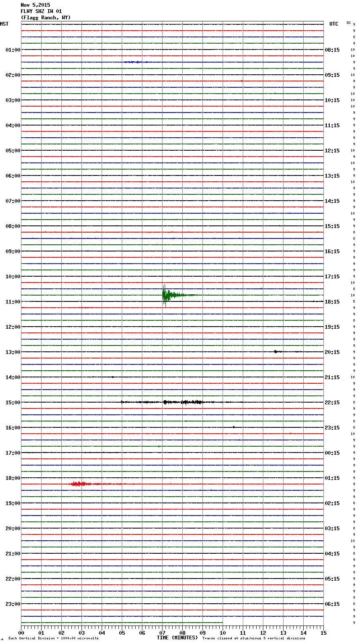This screenshot has height=644, width=357.
Task: Click the '05:15' UTC time label
Action: click(x=332, y=579)
